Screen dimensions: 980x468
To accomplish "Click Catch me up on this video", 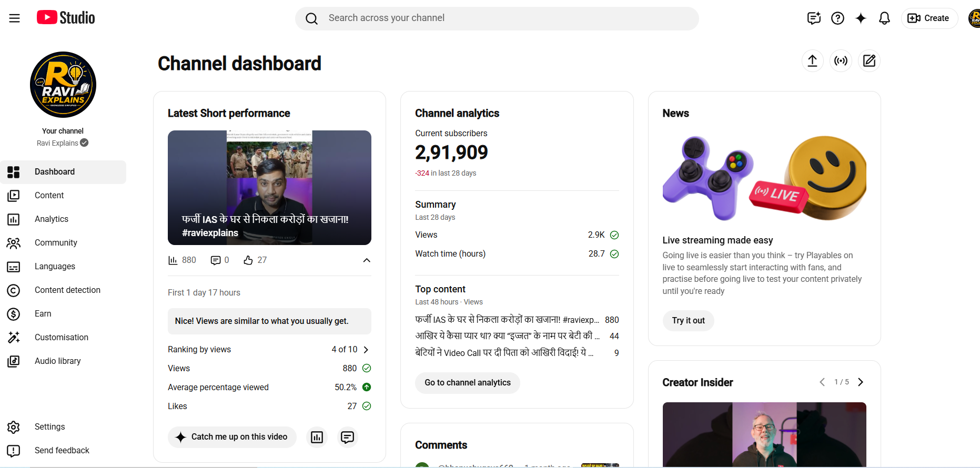I will tap(232, 437).
